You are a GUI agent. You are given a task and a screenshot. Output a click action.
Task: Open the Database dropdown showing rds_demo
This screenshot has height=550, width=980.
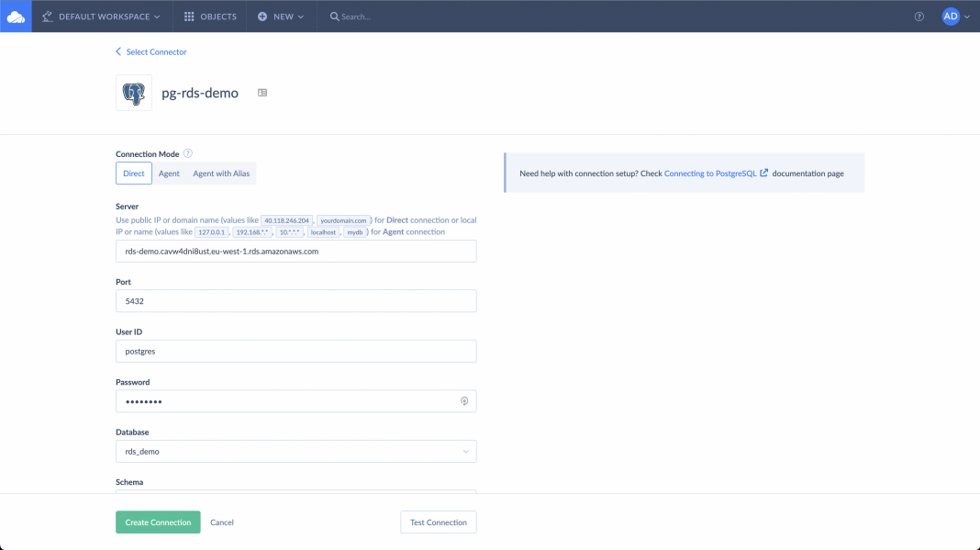[295, 451]
